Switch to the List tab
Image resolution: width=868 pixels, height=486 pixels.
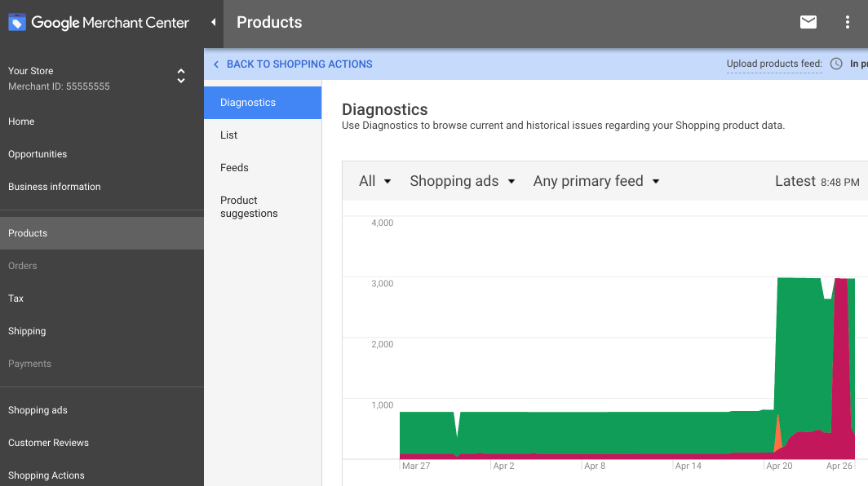tap(228, 135)
